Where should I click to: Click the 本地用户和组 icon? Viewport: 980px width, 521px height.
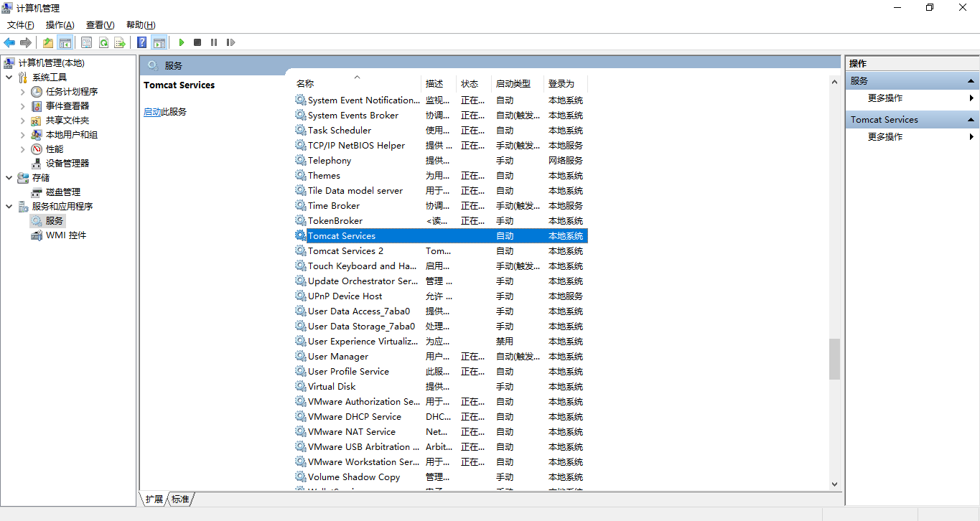point(37,135)
